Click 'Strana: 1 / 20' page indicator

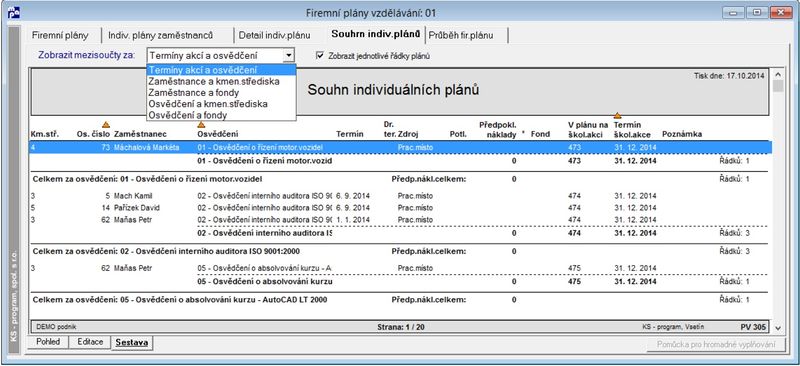tap(401, 326)
